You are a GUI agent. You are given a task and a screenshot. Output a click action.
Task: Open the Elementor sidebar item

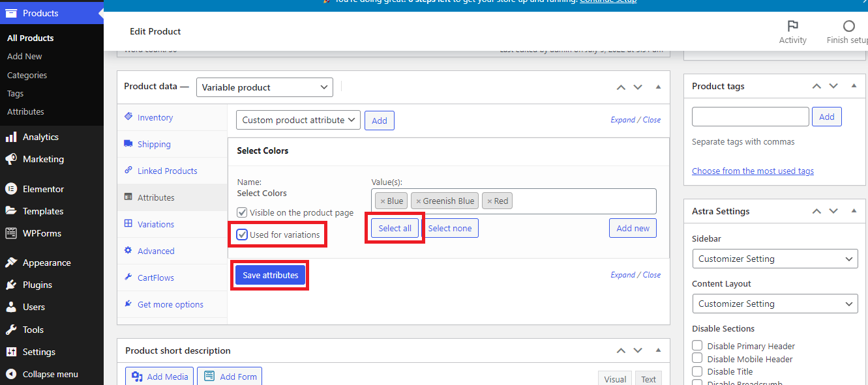tap(43, 189)
